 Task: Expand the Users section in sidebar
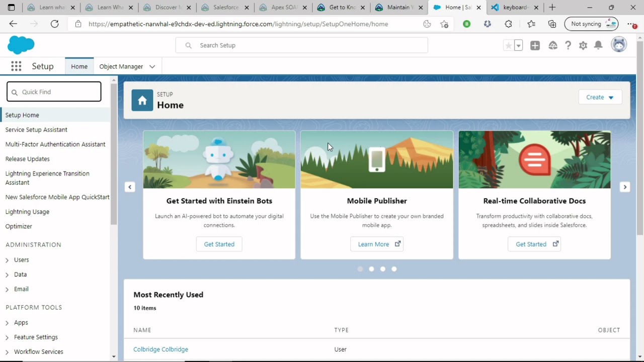tap(7, 260)
